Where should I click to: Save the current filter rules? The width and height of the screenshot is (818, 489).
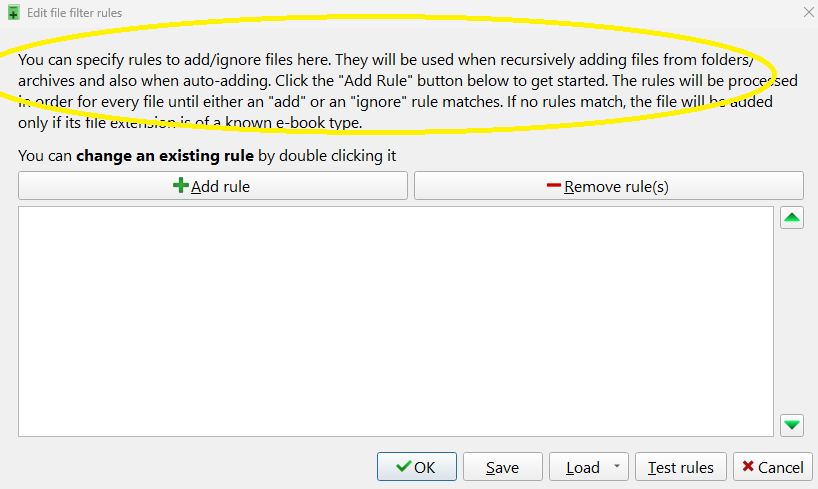503,467
